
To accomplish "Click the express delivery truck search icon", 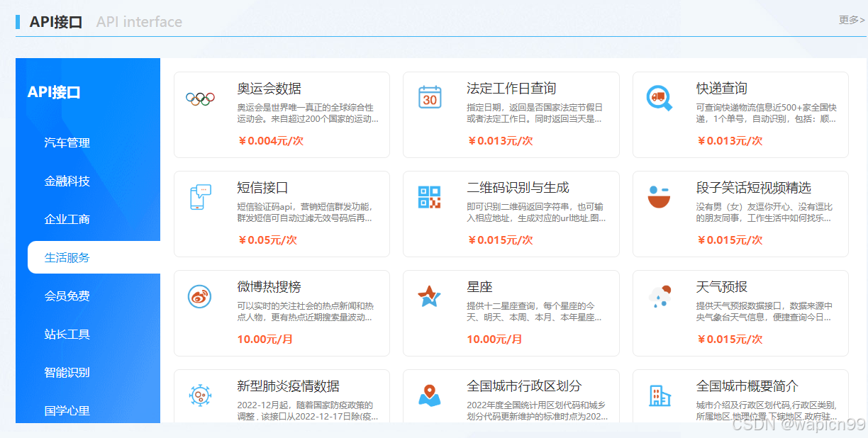I will (660, 98).
